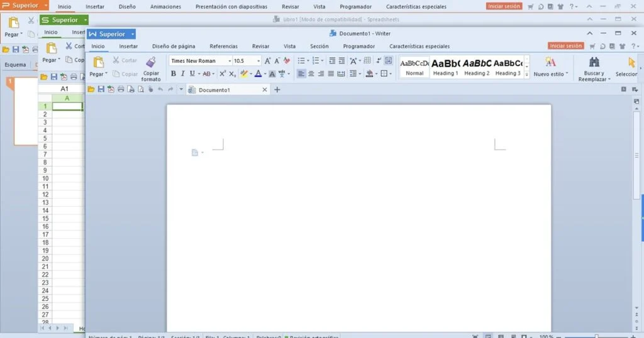644x338 pixels.
Task: Close the Documento1 tab
Action: click(265, 90)
